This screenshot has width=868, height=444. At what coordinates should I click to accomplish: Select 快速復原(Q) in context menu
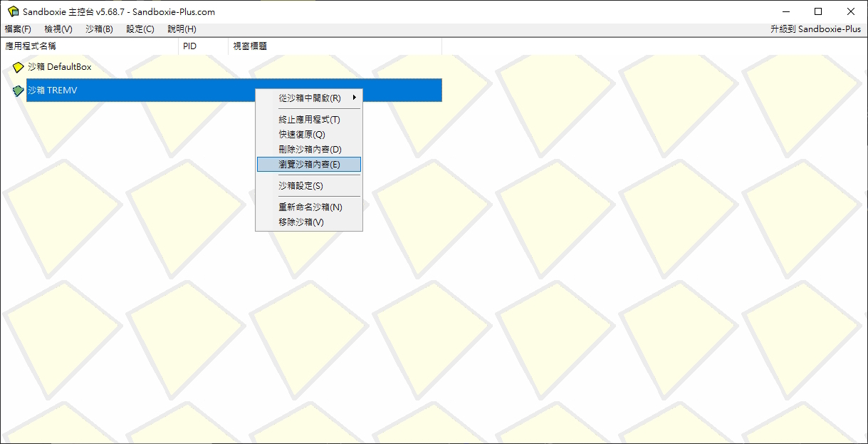[x=309, y=135]
